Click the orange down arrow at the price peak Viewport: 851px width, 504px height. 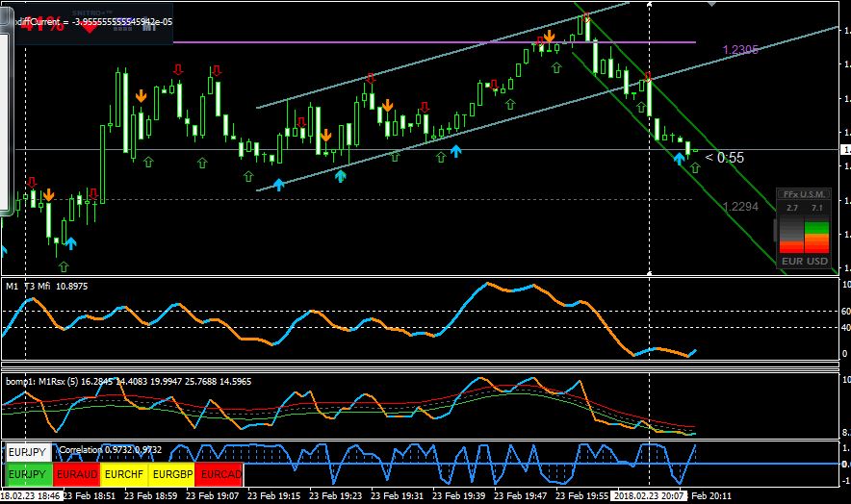550,37
